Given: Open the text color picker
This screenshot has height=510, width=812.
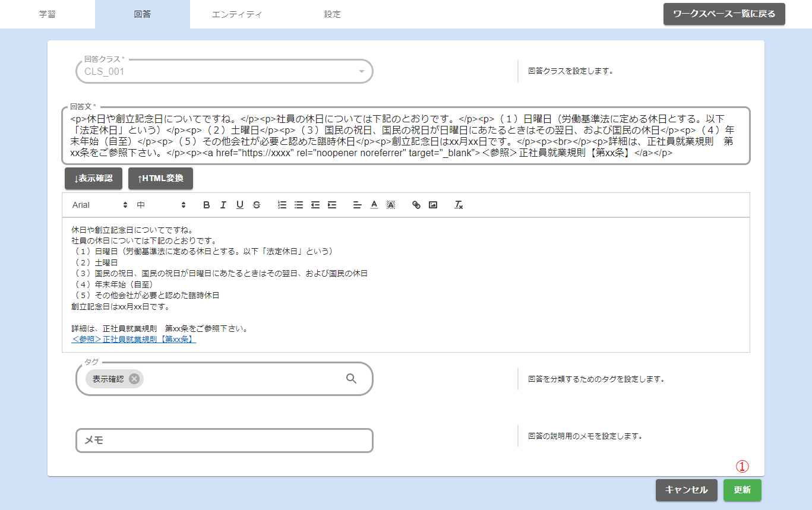Looking at the screenshot, I should [374, 205].
